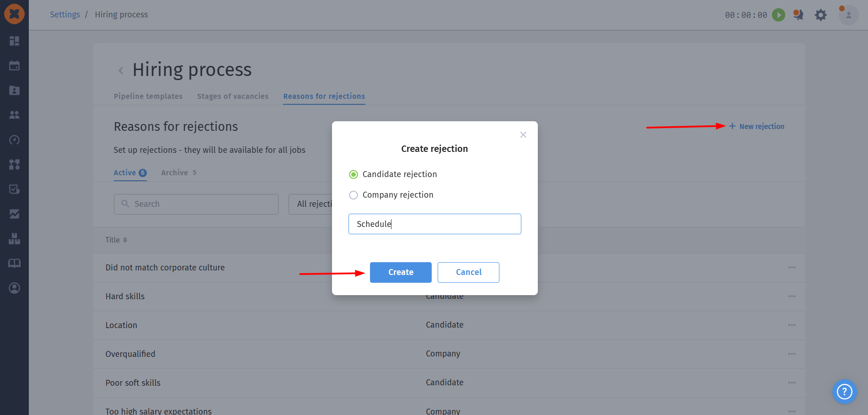
Task: Start the timer with green play button
Action: pyautogui.click(x=778, y=15)
